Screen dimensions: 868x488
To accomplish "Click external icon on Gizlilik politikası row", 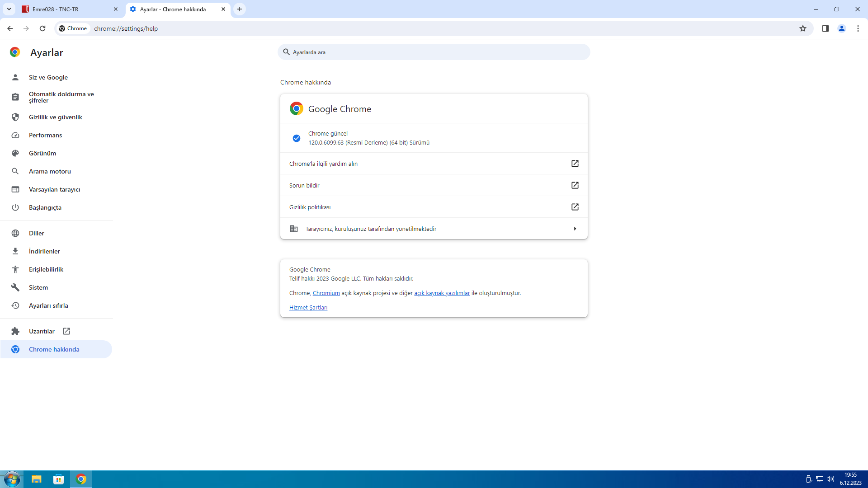I will [575, 207].
